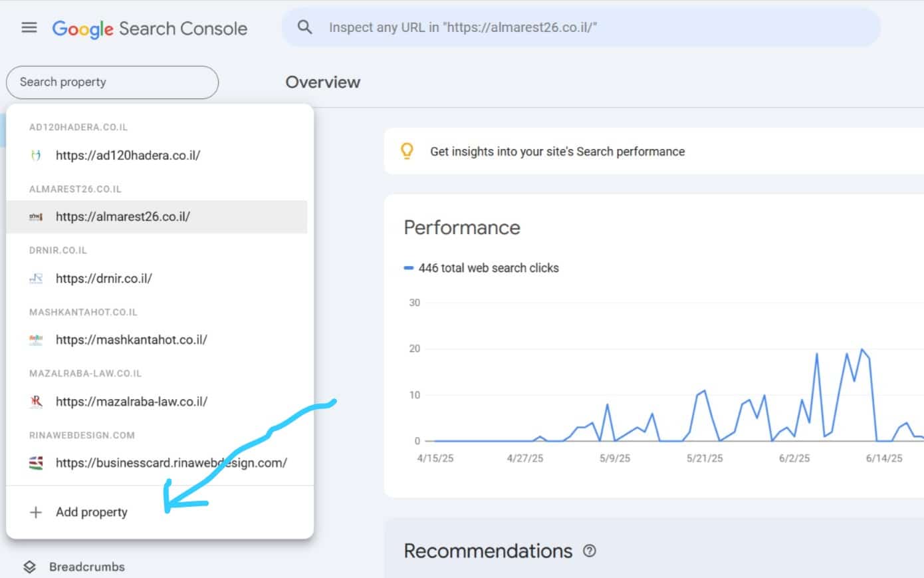This screenshot has height=578, width=924.
Task: Click the businesscard.rinawebdesign.com favicon
Action: pyautogui.click(x=36, y=463)
